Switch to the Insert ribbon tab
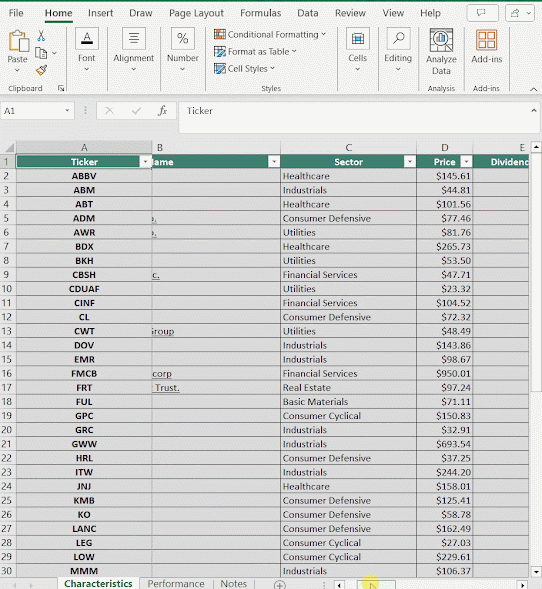 pyautogui.click(x=100, y=13)
